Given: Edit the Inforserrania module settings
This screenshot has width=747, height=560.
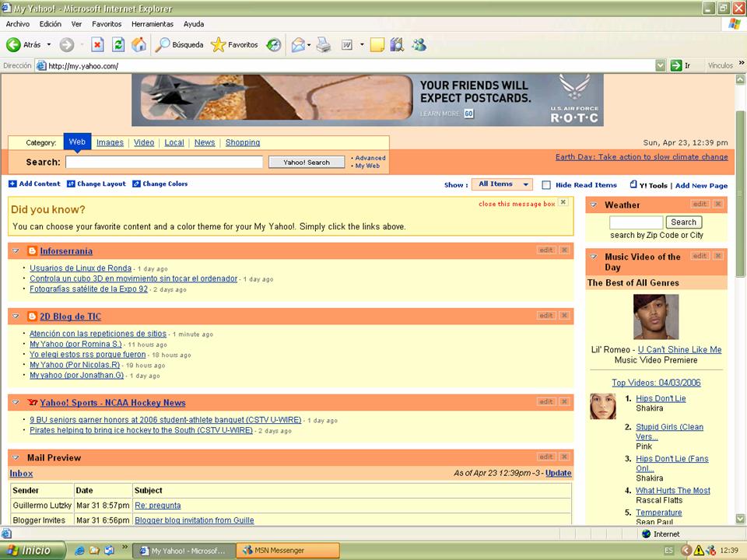Looking at the screenshot, I should click(x=546, y=250).
